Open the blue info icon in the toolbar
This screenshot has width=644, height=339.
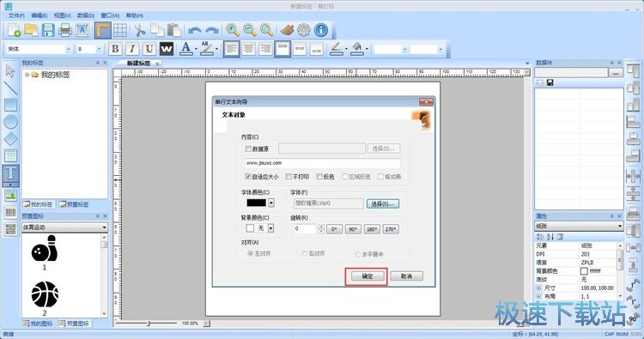[321, 29]
